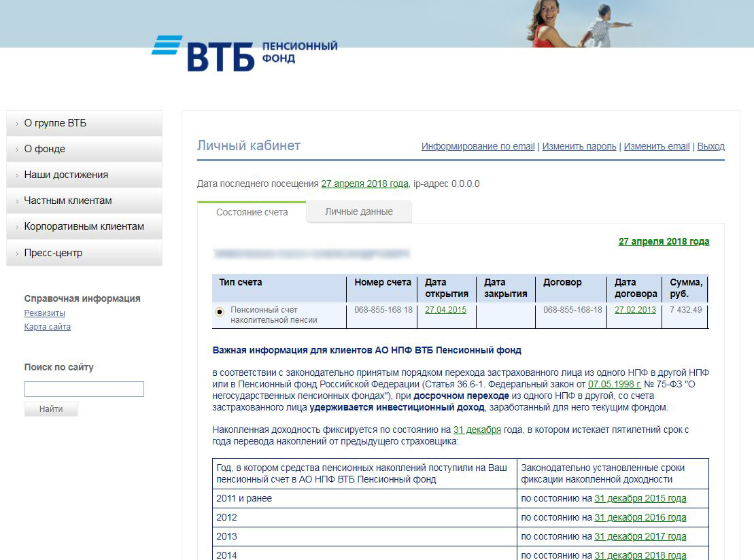Click «31 декабря 2017 года» link
This screenshot has height=560, width=754.
(640, 536)
